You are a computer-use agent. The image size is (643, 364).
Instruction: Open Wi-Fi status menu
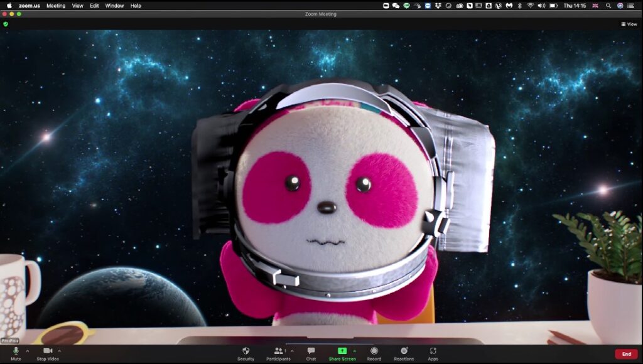point(530,6)
